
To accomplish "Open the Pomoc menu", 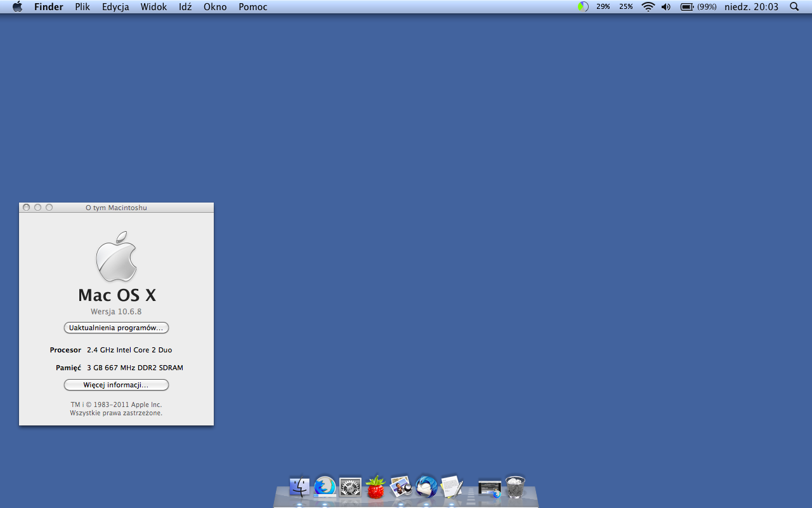I will [x=253, y=7].
